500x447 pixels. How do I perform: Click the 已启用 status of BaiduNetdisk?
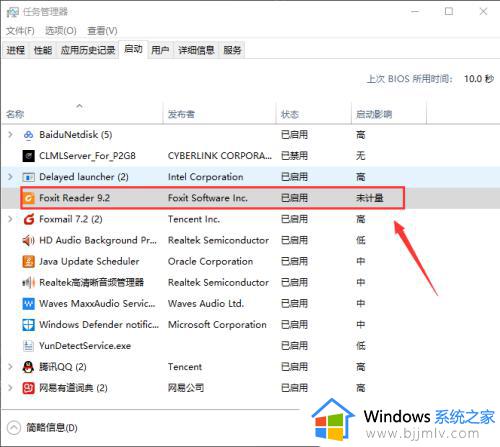tap(294, 135)
